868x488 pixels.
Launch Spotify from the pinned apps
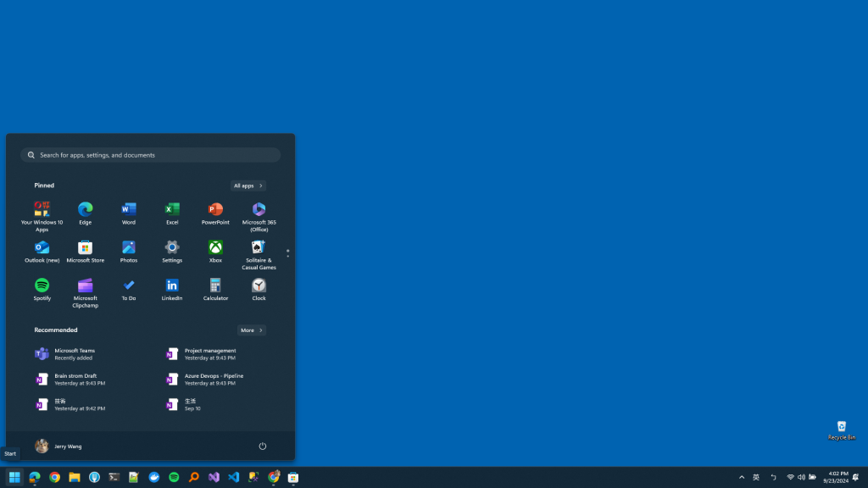[42, 290]
